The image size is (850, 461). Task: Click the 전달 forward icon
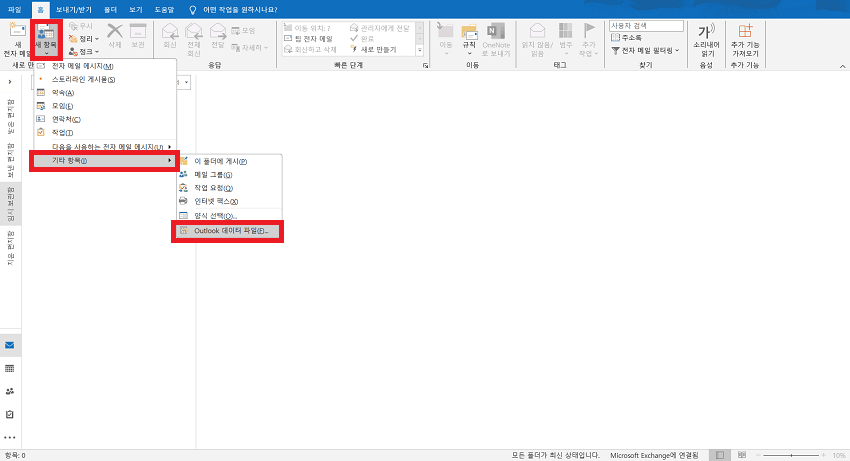(217, 31)
